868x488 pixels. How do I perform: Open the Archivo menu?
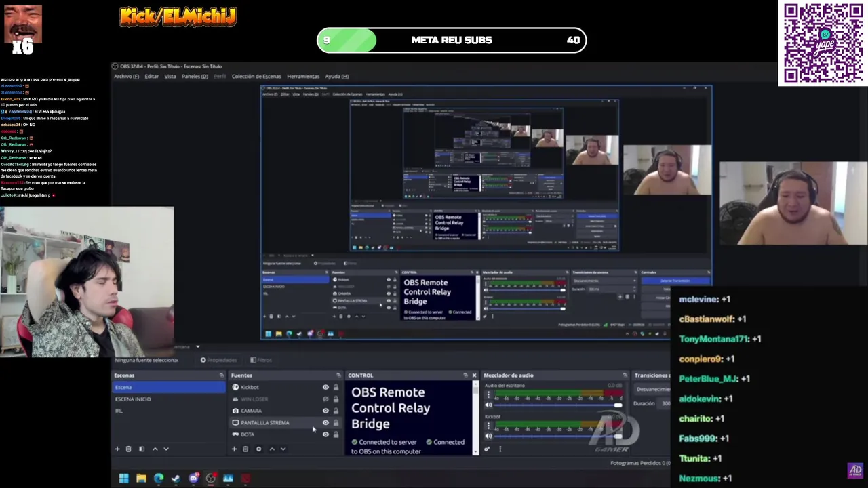(126, 76)
